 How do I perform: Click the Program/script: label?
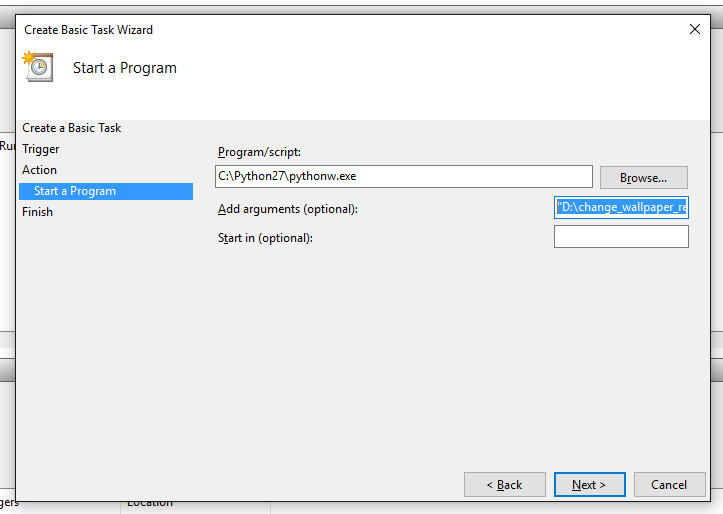pyautogui.click(x=259, y=152)
